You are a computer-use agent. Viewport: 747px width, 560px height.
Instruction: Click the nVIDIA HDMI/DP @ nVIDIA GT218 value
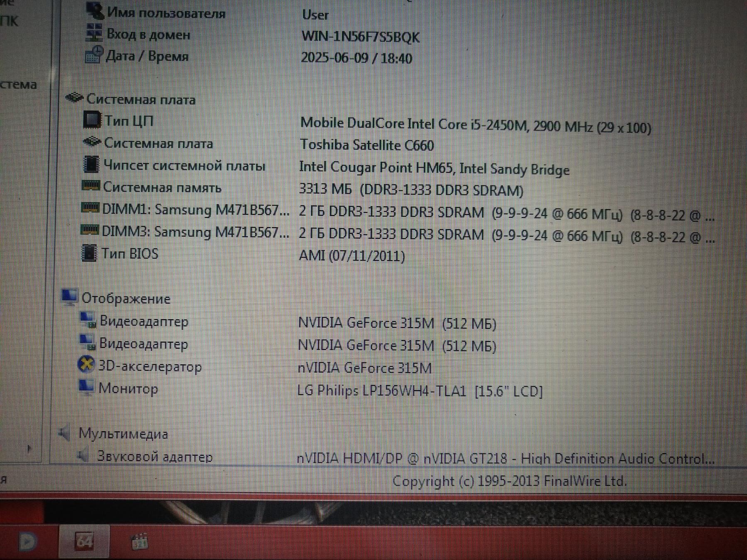(x=506, y=459)
